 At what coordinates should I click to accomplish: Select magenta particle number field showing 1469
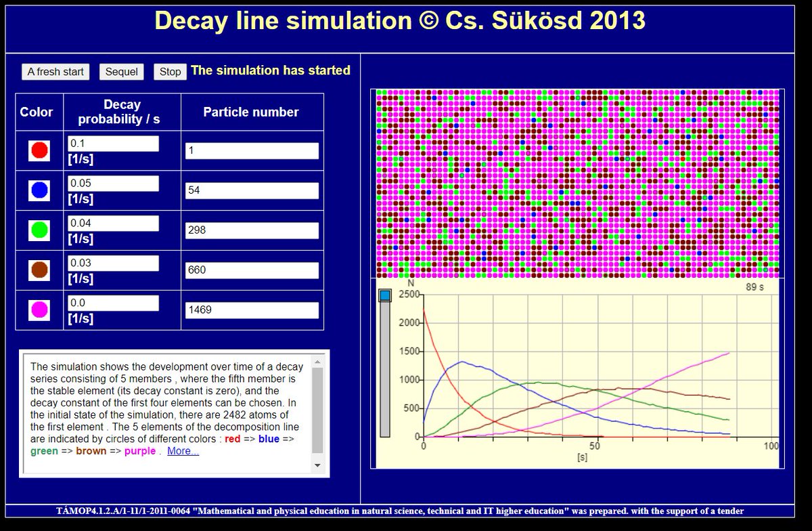tap(252, 311)
